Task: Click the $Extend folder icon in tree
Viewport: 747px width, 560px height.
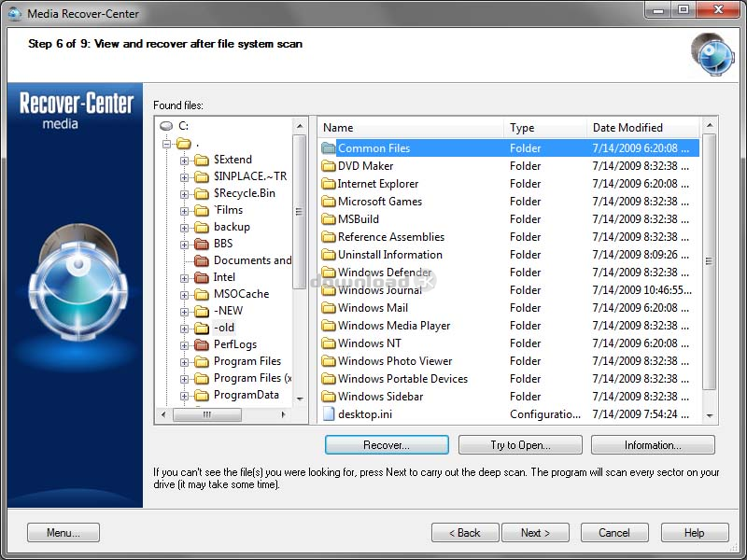Action: pos(202,160)
